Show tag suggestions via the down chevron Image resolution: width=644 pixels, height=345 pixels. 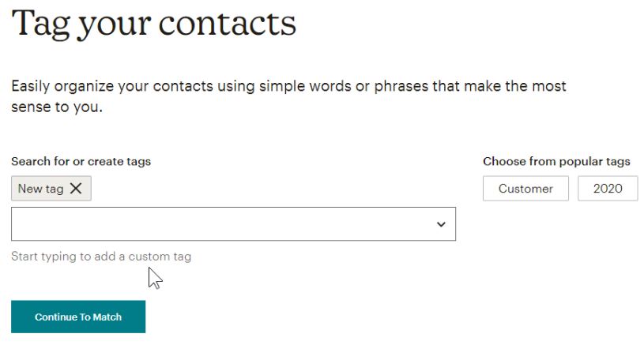(x=441, y=224)
